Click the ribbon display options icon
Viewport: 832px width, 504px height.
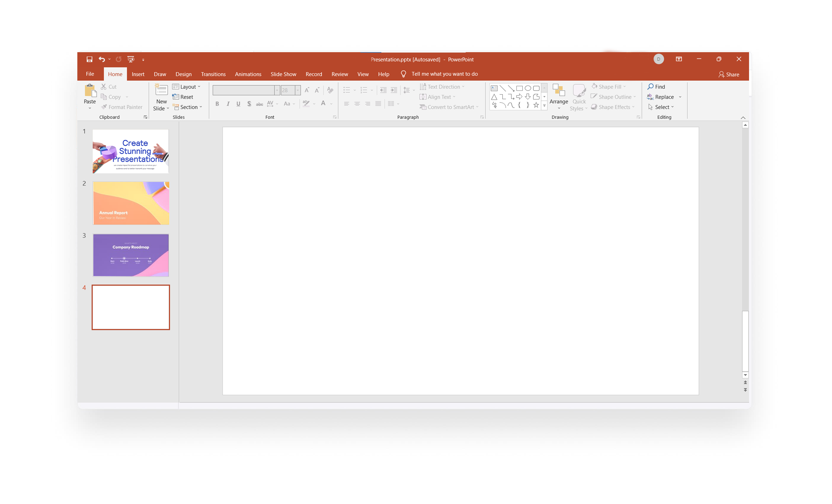point(679,59)
